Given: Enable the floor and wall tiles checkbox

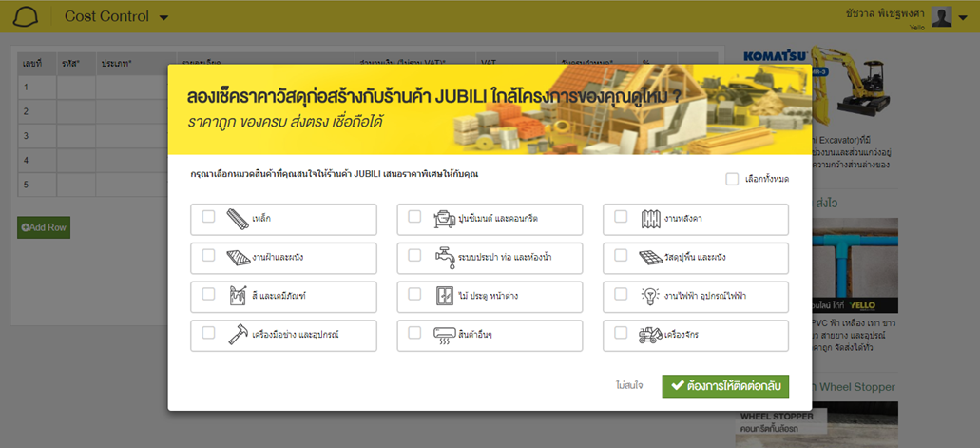Looking at the screenshot, I should point(621,256).
